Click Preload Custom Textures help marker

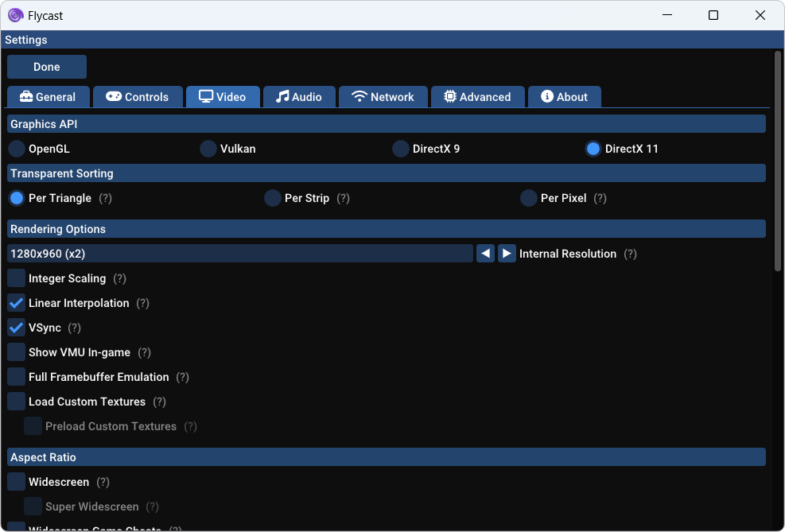[190, 426]
